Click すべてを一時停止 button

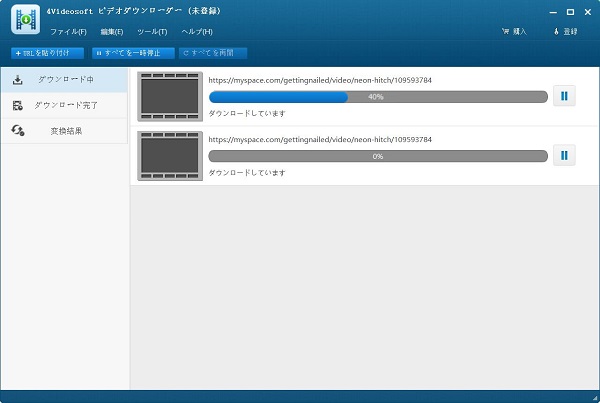(x=133, y=53)
